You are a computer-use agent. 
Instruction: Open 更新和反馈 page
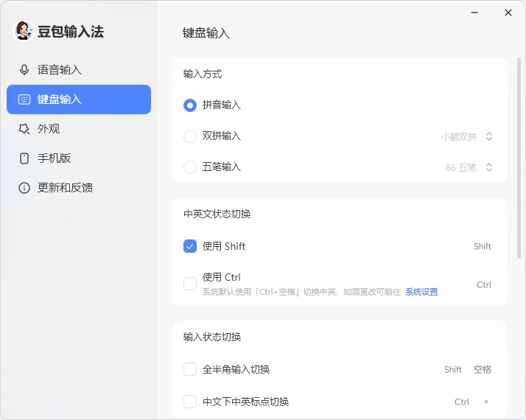coord(79,188)
